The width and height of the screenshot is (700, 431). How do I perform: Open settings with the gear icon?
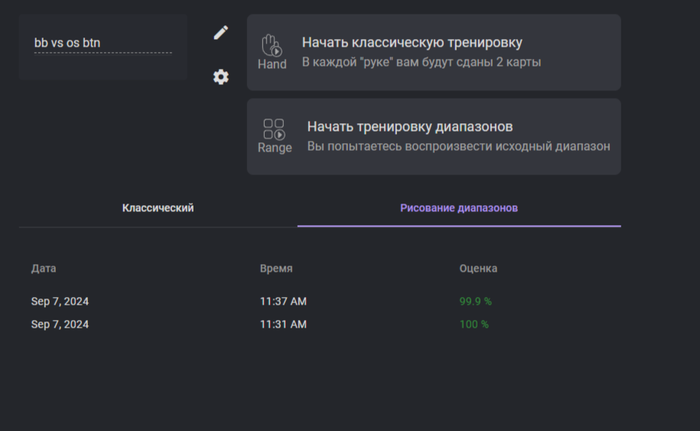click(221, 77)
